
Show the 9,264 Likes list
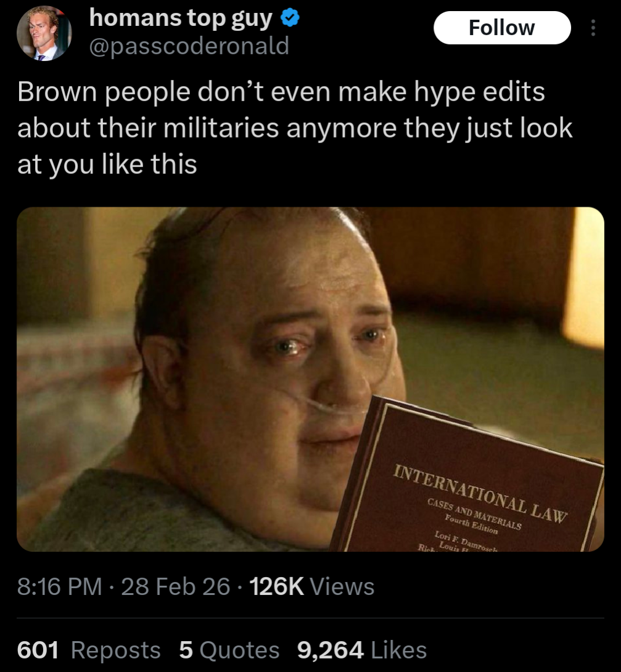[362, 650]
